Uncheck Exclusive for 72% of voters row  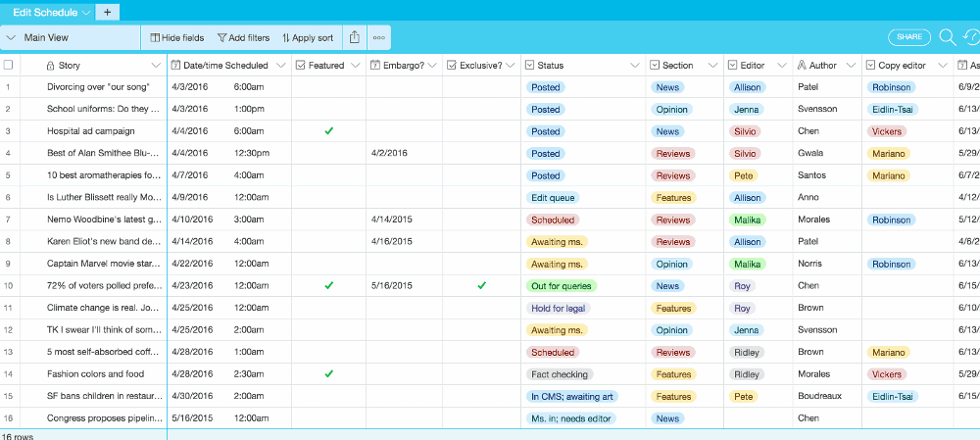click(481, 285)
